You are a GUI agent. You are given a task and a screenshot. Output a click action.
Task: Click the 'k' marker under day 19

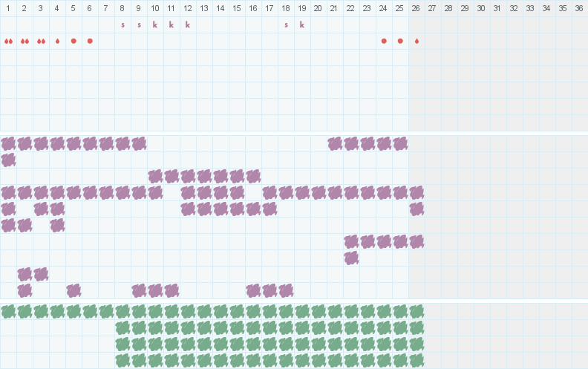click(302, 25)
